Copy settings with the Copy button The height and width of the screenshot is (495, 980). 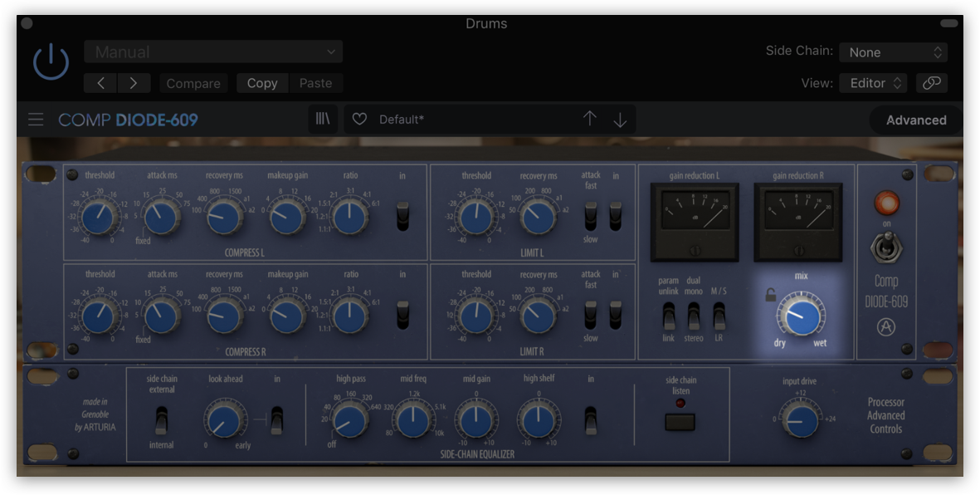coord(262,83)
